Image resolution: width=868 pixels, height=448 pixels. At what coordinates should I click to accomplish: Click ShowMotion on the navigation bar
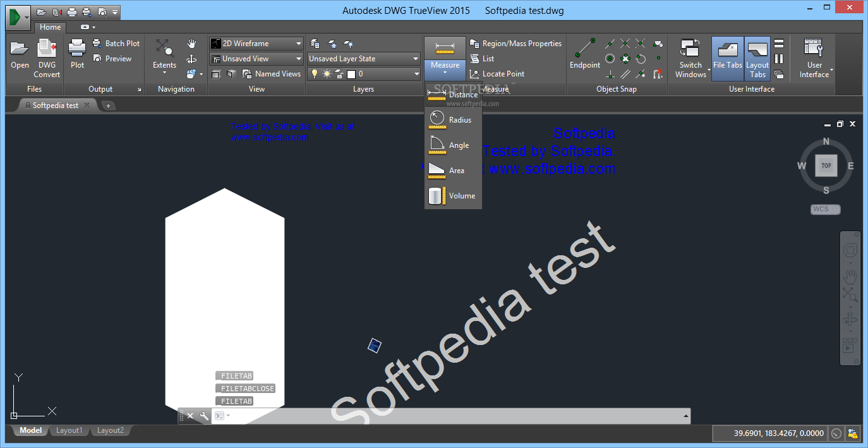coord(850,346)
